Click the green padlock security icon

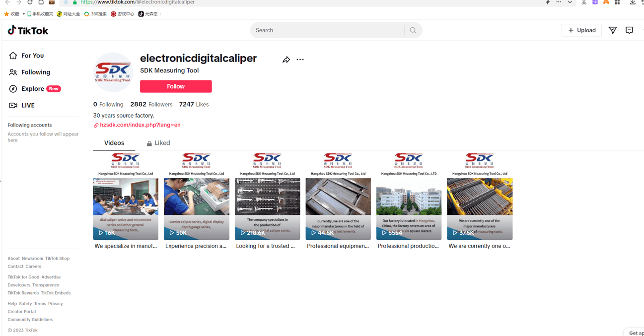[x=75, y=2]
